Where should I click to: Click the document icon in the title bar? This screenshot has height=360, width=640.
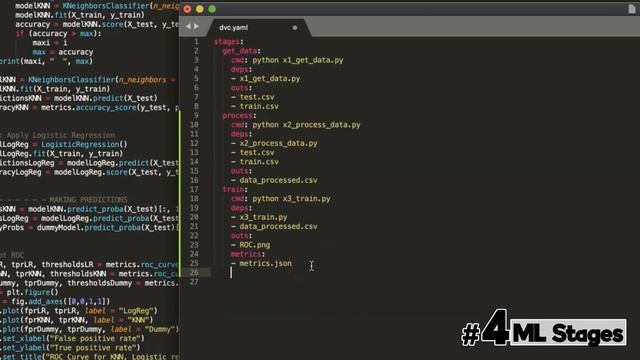632,9
